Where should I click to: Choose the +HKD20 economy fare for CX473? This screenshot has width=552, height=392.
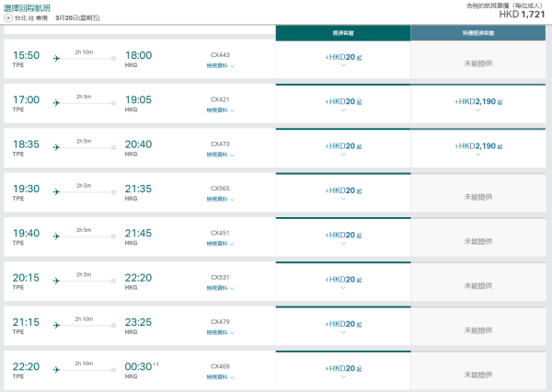[342, 147]
